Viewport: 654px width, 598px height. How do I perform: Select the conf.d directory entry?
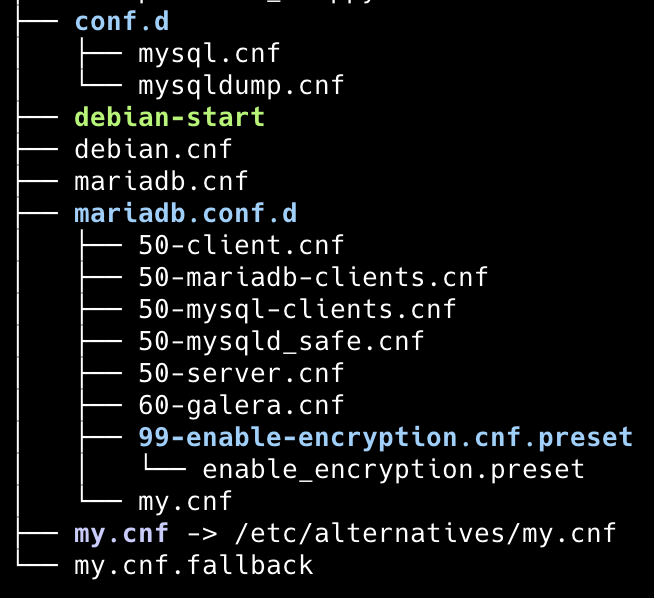tap(122, 21)
